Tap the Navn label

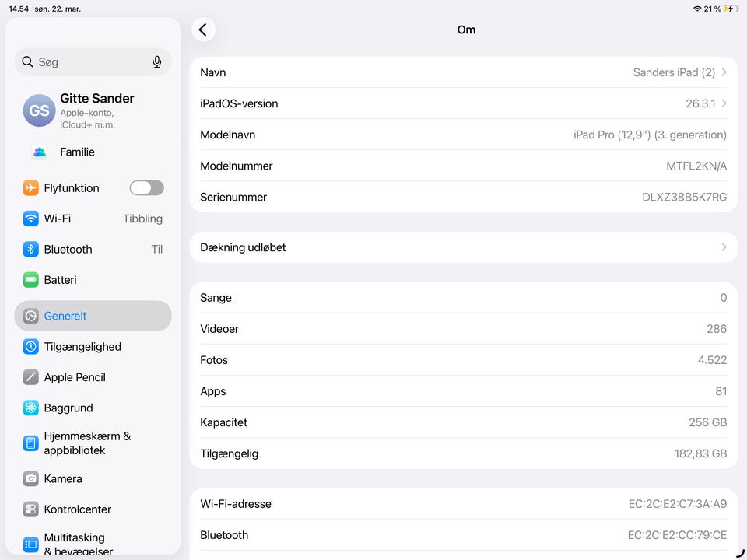[213, 72]
